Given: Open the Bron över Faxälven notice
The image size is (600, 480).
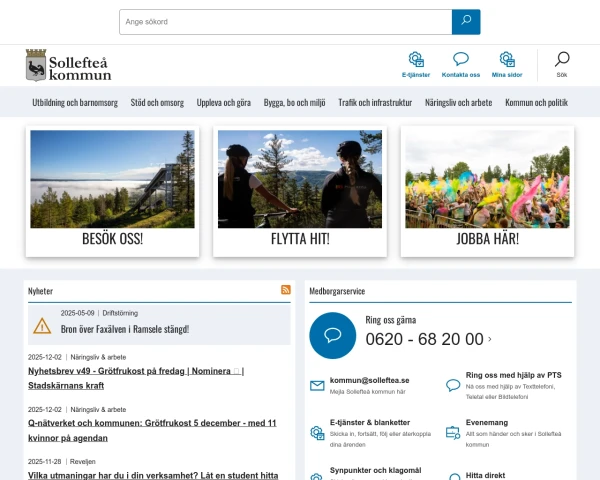Looking at the screenshot, I should point(125,328).
